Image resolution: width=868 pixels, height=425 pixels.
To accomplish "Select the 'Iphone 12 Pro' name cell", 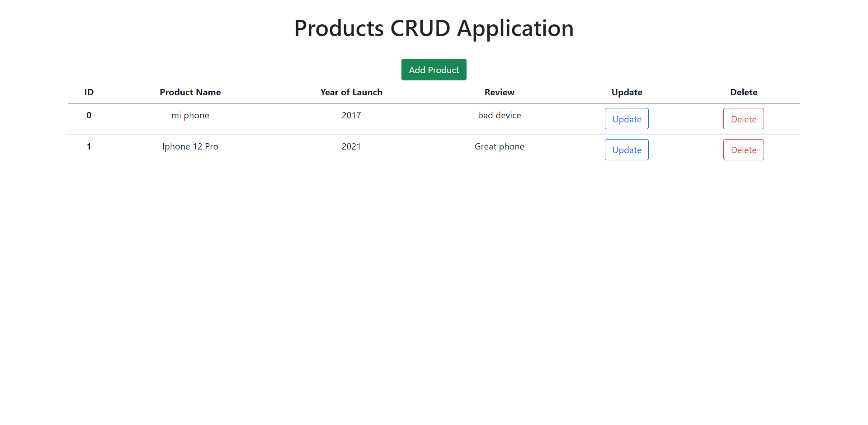I will [x=190, y=146].
